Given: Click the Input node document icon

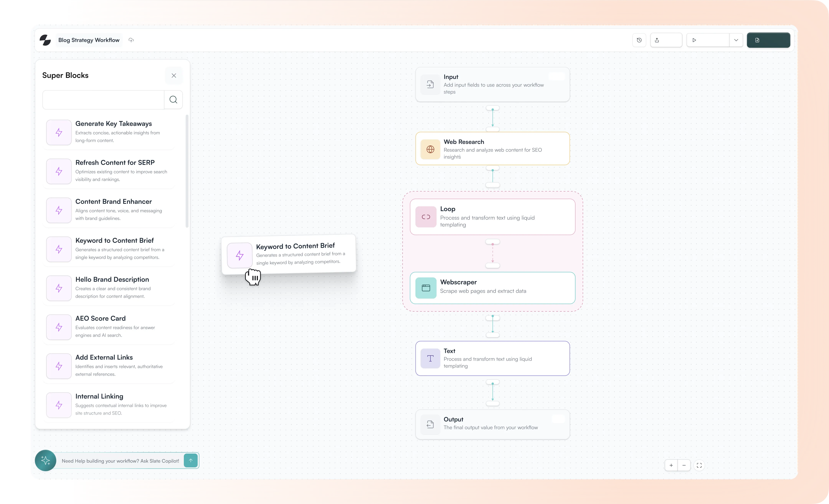Looking at the screenshot, I should 430,84.
